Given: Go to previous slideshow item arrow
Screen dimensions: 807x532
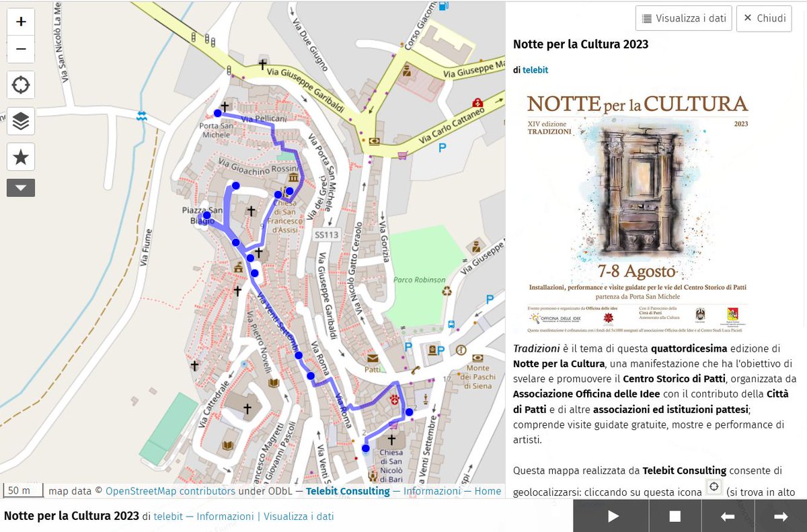Looking at the screenshot, I should click(x=728, y=517).
